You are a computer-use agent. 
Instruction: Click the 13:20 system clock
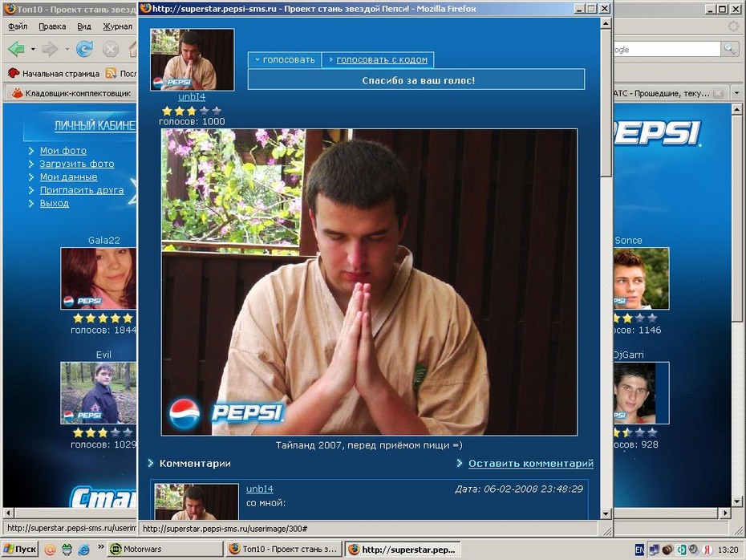(728, 550)
